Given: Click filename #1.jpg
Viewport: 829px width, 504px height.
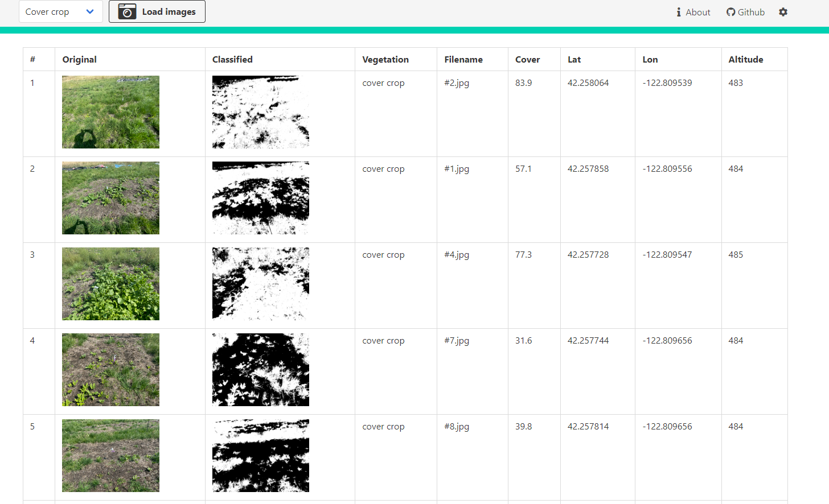Looking at the screenshot, I should 457,169.
